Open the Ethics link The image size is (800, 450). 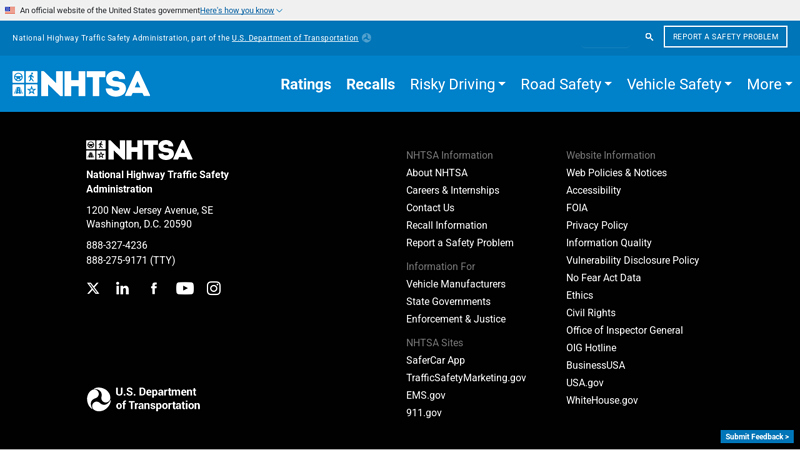pos(579,295)
